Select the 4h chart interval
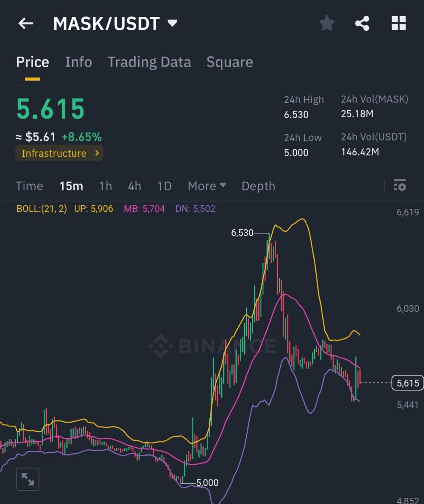The height and width of the screenshot is (504, 424). click(135, 186)
